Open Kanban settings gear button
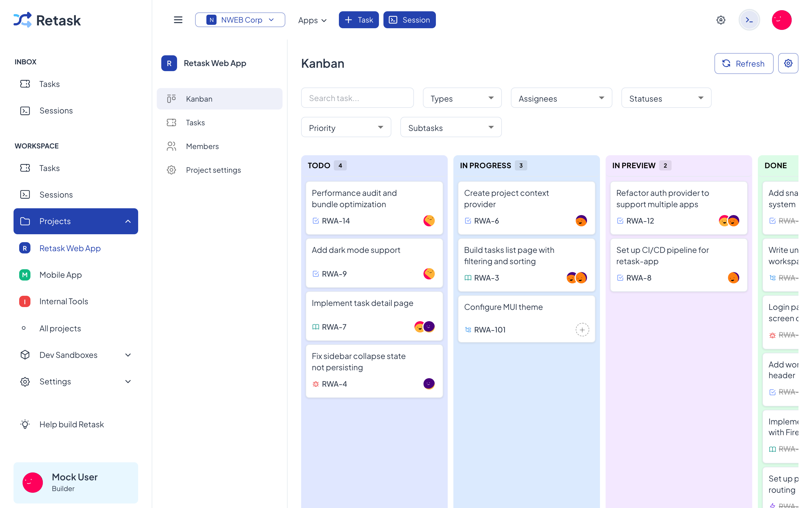Image resolution: width=812 pixels, height=508 pixels. click(788, 63)
